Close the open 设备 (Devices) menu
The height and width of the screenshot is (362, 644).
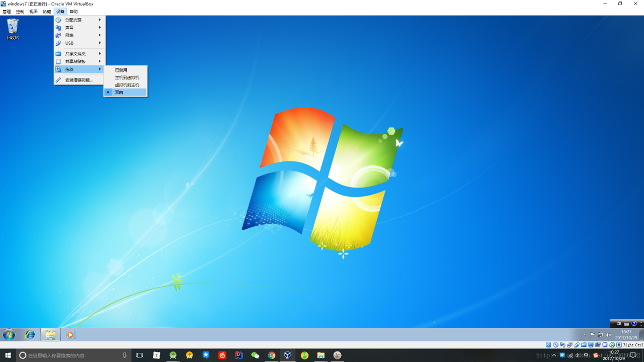[60, 12]
